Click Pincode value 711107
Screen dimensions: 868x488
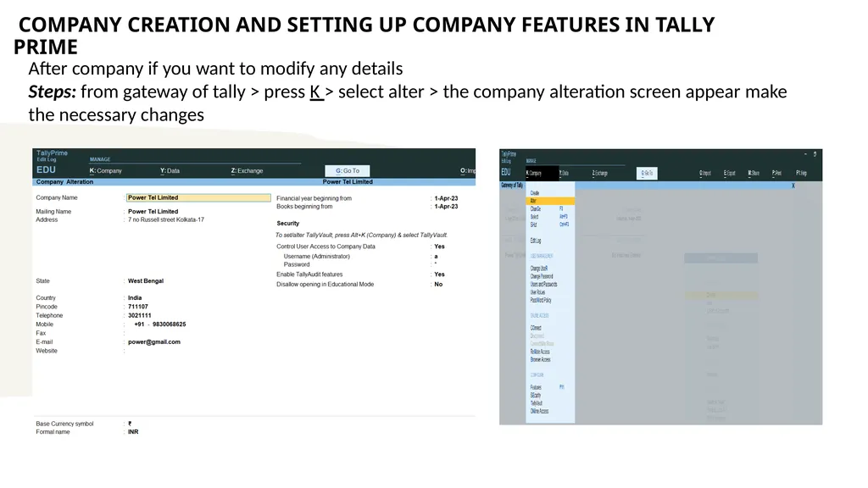[138, 307]
